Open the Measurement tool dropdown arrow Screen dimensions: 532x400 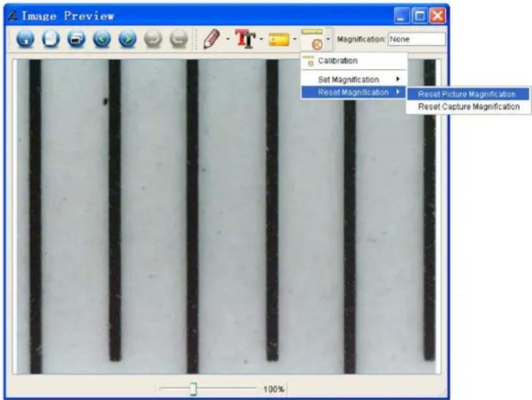295,39
